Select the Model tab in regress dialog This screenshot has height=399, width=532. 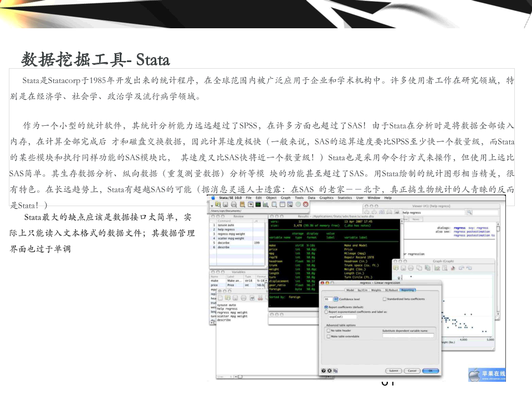pos(350,290)
